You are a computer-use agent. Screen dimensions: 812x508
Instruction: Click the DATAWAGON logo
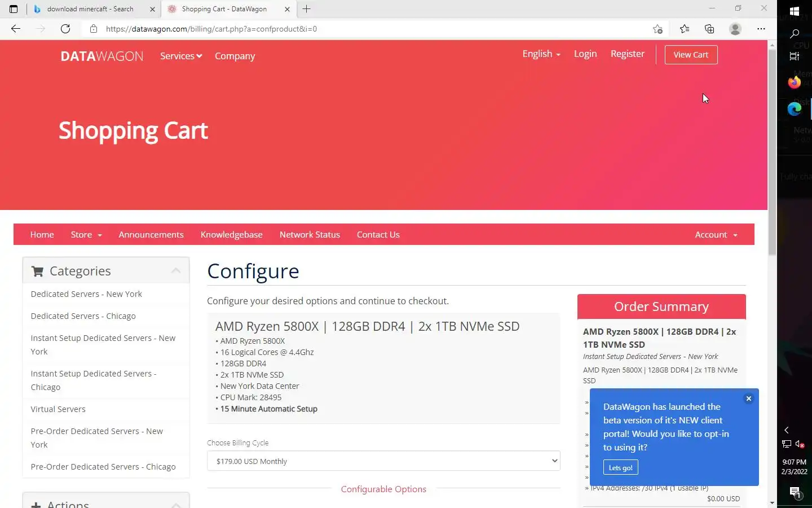pyautogui.click(x=102, y=56)
